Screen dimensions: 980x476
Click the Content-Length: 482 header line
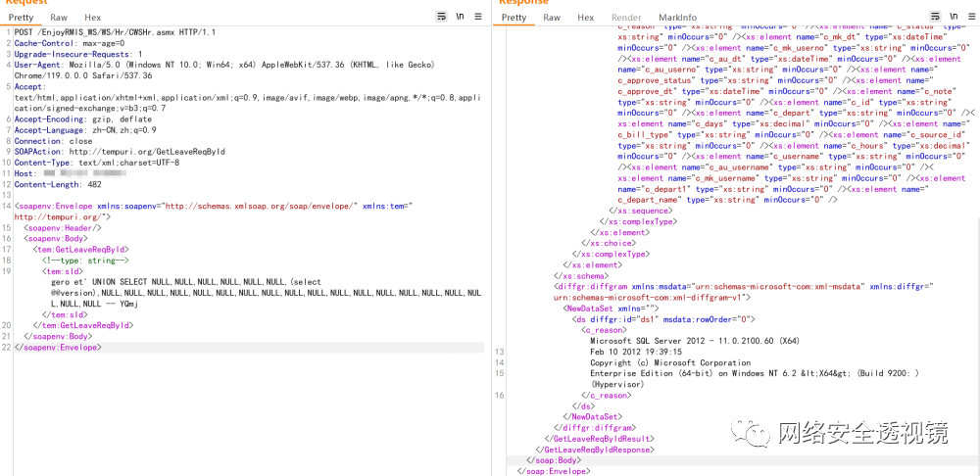pos(58,184)
